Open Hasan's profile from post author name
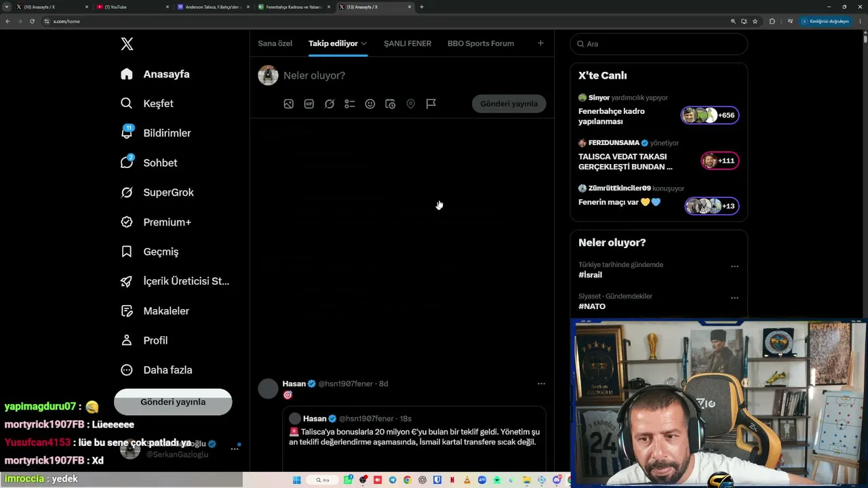This screenshot has width=868, height=488. coord(294,384)
